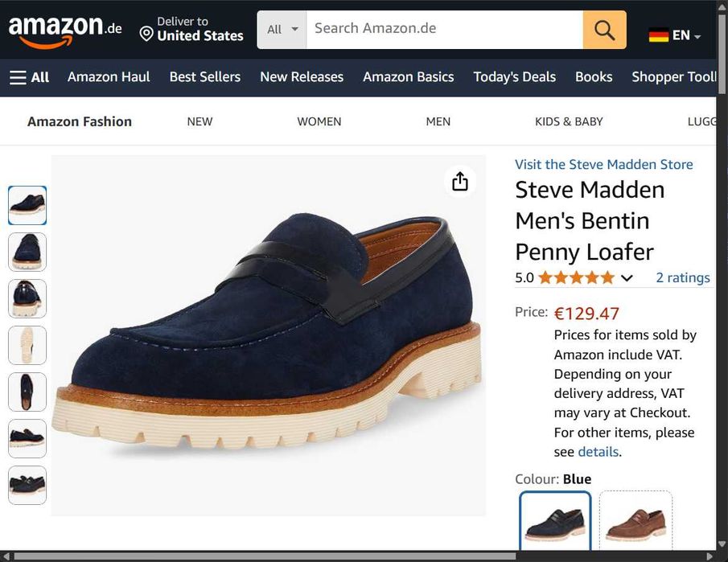Expand the EN language dropdown
Image resolution: width=728 pixels, height=562 pixels.
686,35
